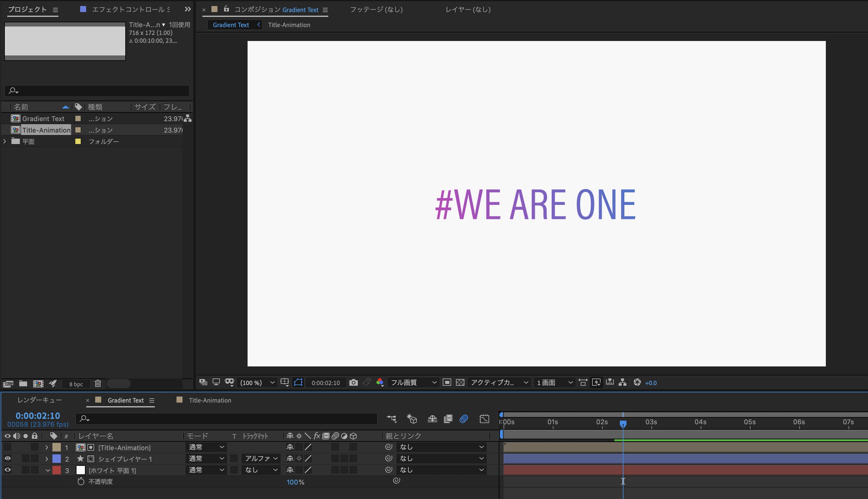Open the レンダーキュー tab
868x499 pixels.
point(40,400)
